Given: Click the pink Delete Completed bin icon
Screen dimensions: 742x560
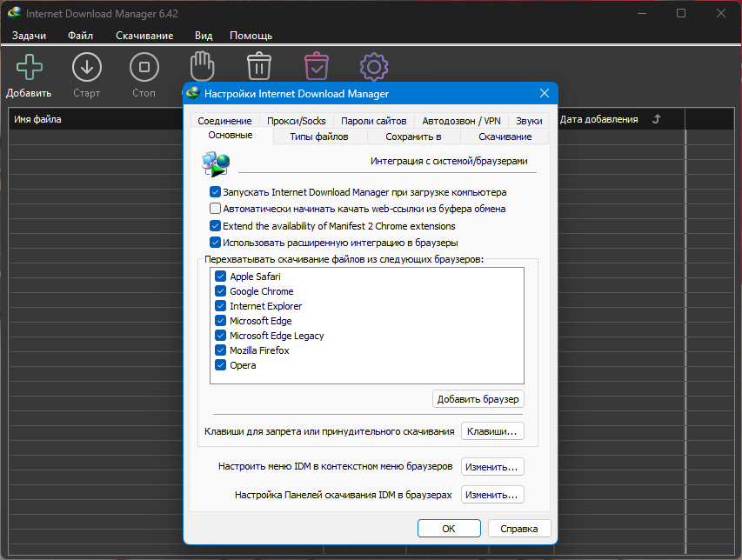Looking at the screenshot, I should coord(317,66).
